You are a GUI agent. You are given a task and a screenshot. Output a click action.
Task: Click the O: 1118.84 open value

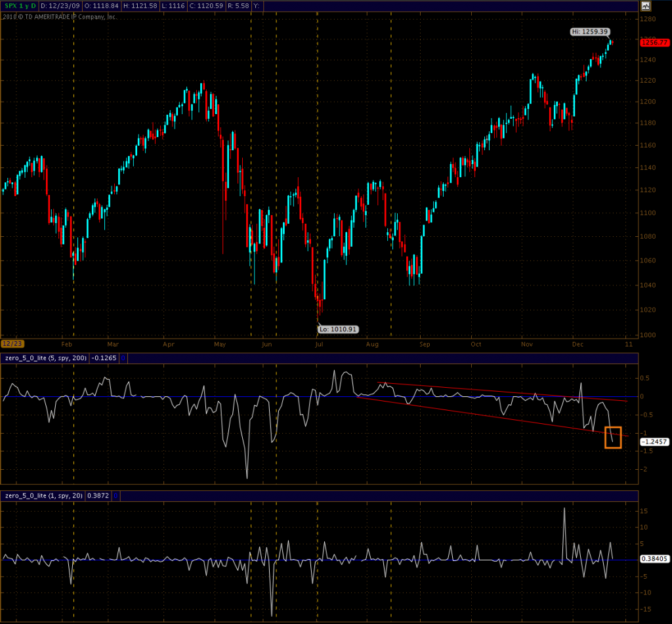coord(102,6)
